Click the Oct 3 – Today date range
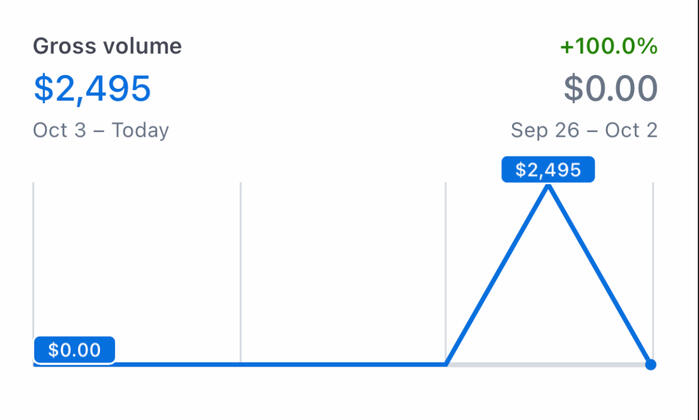 tap(100, 130)
